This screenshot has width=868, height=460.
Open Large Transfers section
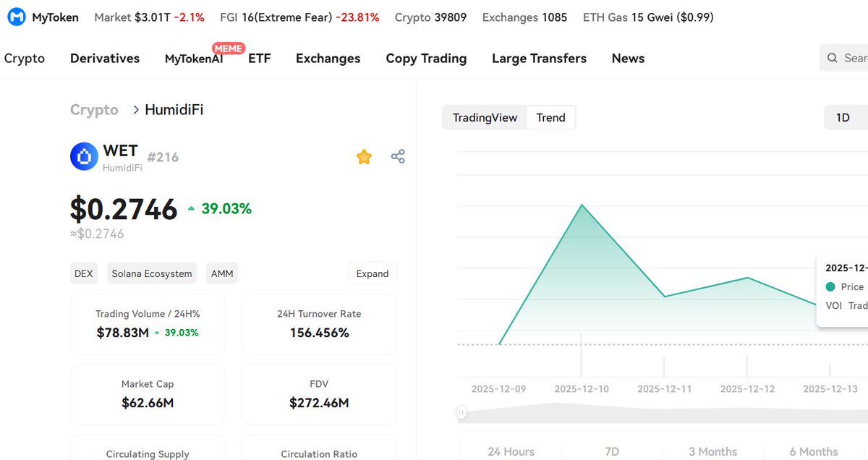coord(539,59)
